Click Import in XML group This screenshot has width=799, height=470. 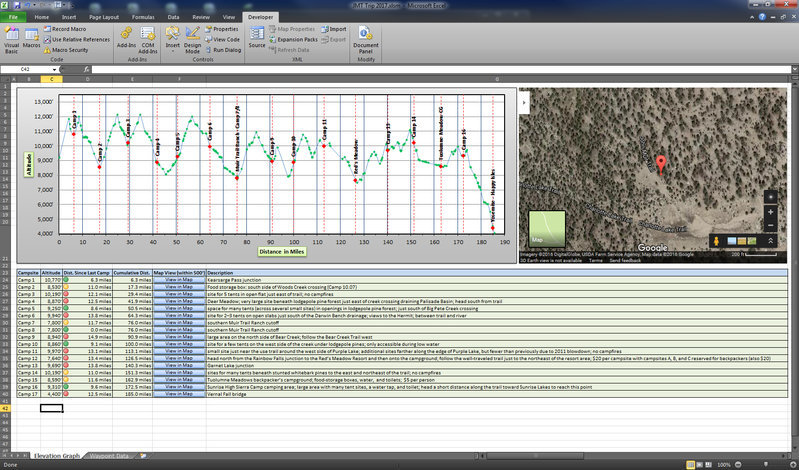pyautogui.click(x=334, y=29)
